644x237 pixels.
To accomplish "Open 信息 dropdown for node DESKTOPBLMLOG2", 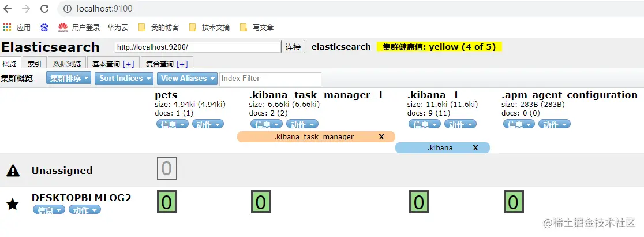I will 49,210.
